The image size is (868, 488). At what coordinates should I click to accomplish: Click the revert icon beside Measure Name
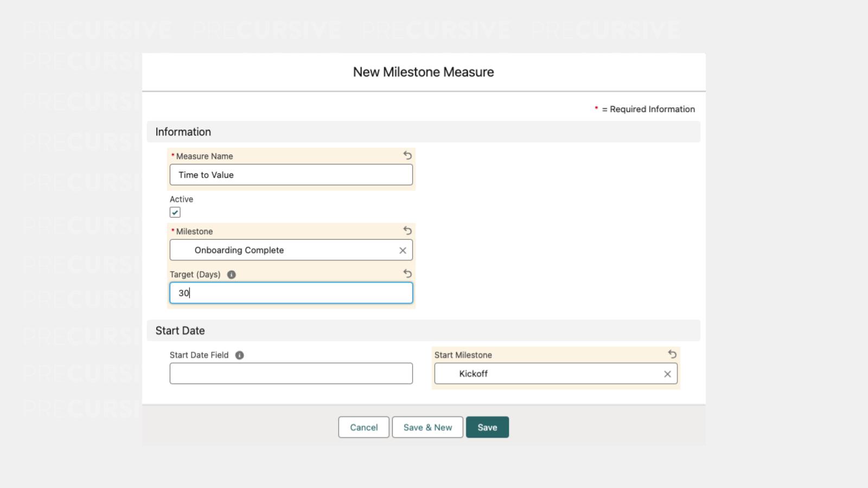[x=407, y=156]
